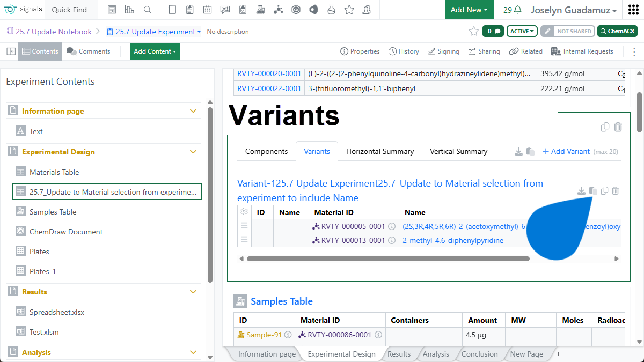The height and width of the screenshot is (362, 644).
Task: Click the search magnifier icon in top bar
Action: (147, 10)
